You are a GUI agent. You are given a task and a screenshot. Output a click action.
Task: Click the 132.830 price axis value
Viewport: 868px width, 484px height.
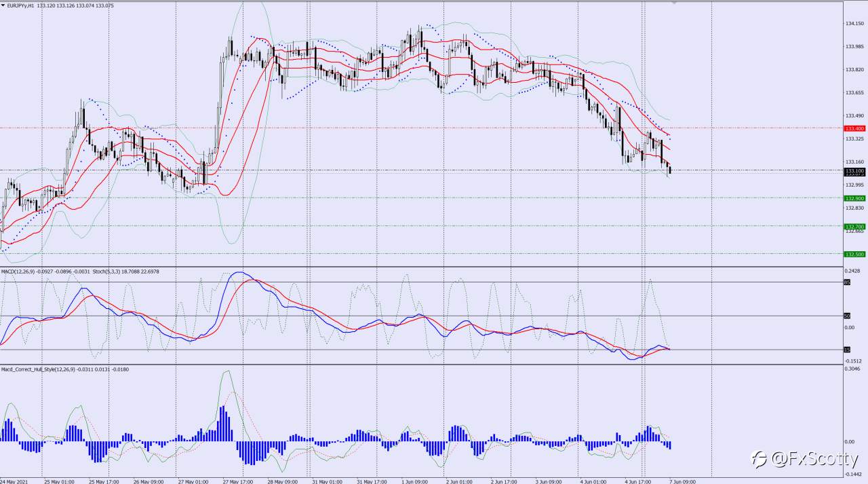click(854, 208)
